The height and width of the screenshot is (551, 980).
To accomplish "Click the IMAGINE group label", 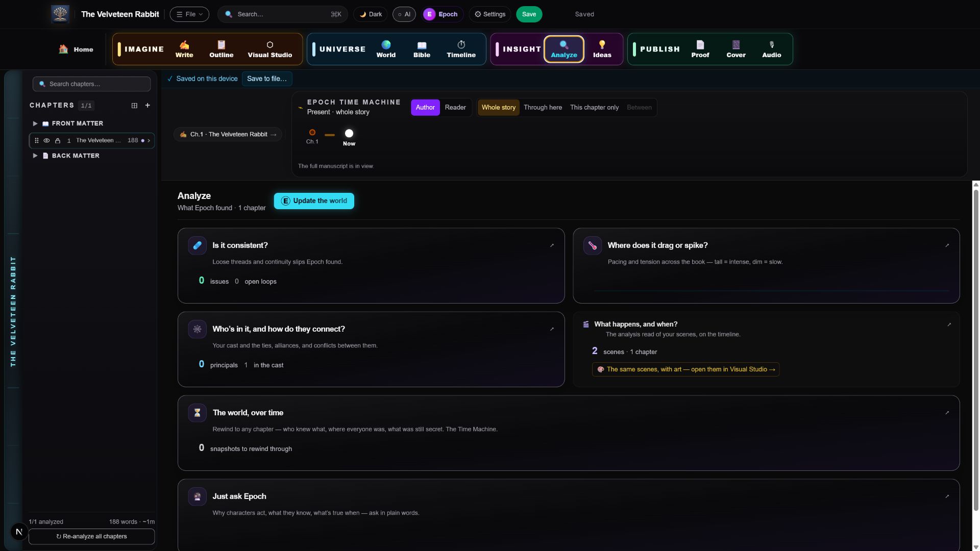I will pos(144,49).
